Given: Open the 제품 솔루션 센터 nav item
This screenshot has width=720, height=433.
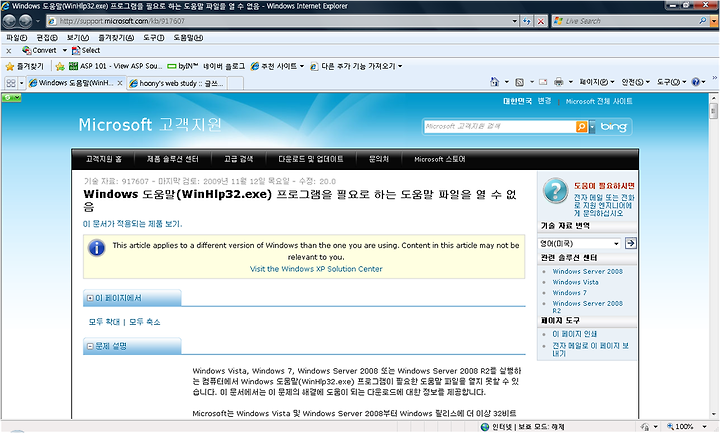Looking at the screenshot, I should coord(172,159).
